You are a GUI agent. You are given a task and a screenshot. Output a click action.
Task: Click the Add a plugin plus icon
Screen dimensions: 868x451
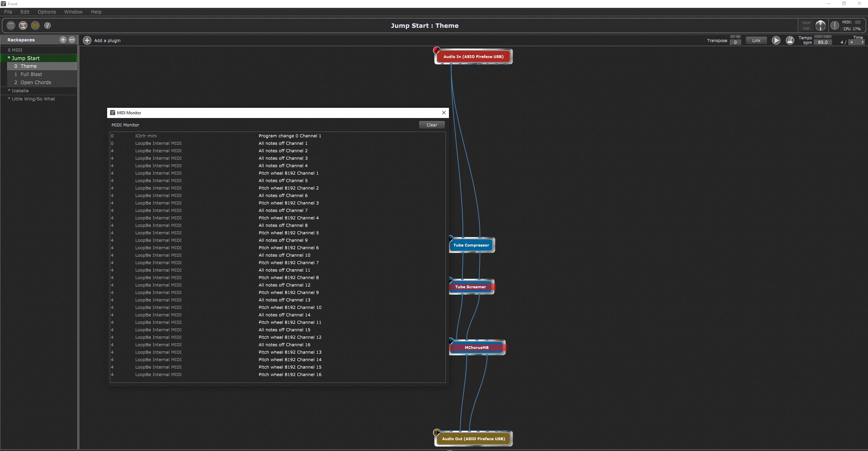87,40
